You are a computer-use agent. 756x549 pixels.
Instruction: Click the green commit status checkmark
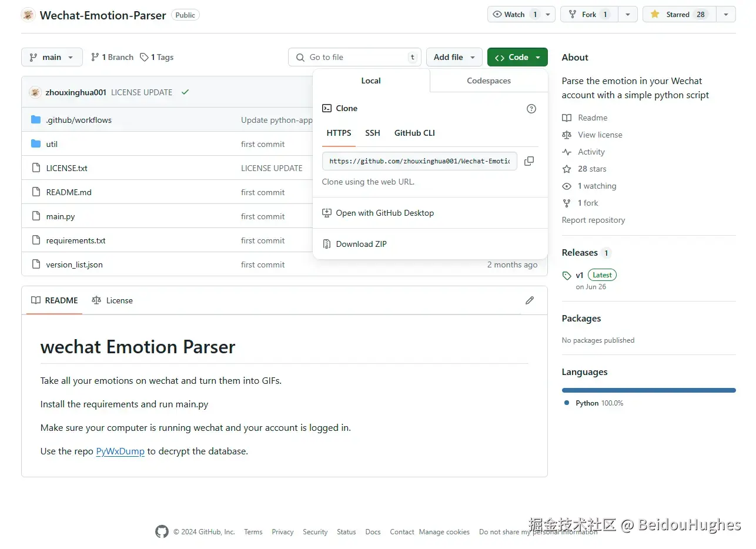pos(185,92)
